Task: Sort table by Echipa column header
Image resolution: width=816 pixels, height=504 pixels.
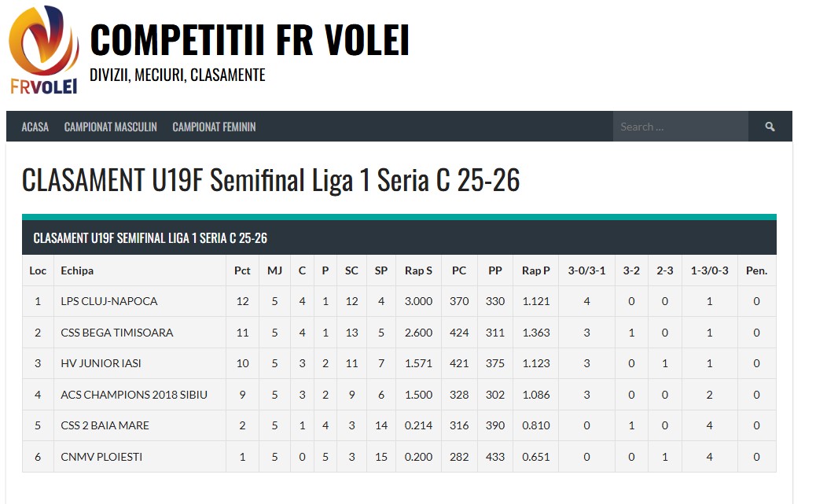Action: [x=77, y=270]
